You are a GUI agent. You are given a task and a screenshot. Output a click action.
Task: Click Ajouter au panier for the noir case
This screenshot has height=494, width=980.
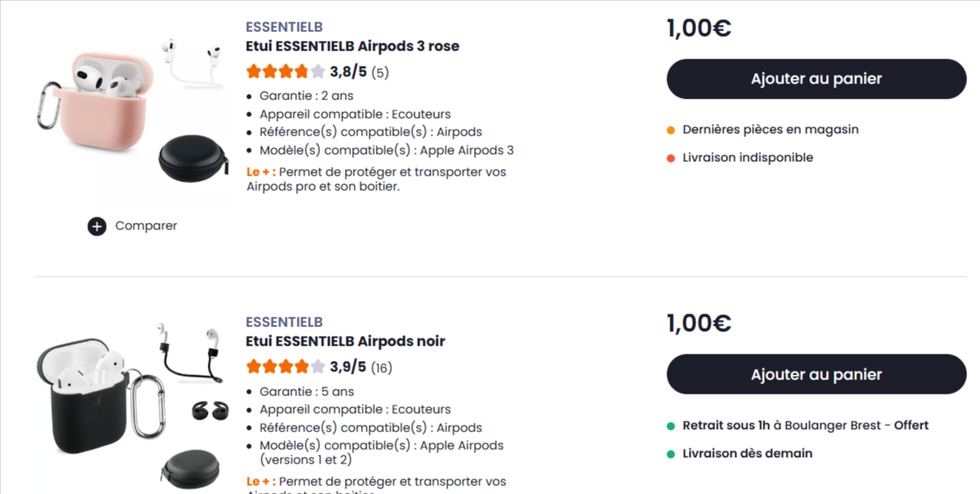click(x=816, y=374)
